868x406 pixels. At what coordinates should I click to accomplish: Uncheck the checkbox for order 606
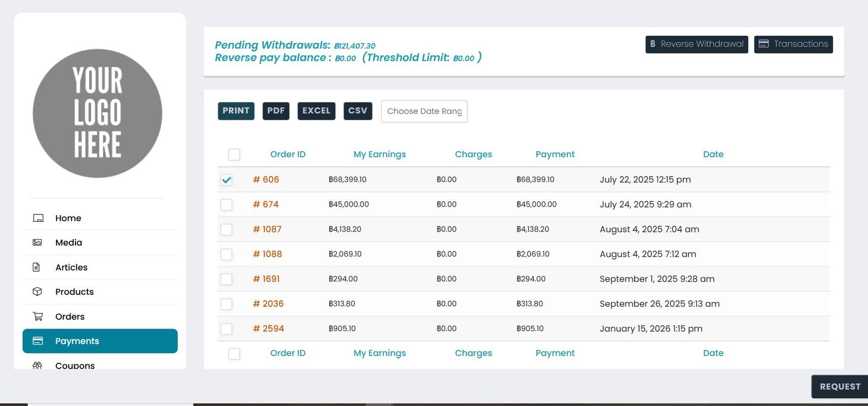(227, 180)
